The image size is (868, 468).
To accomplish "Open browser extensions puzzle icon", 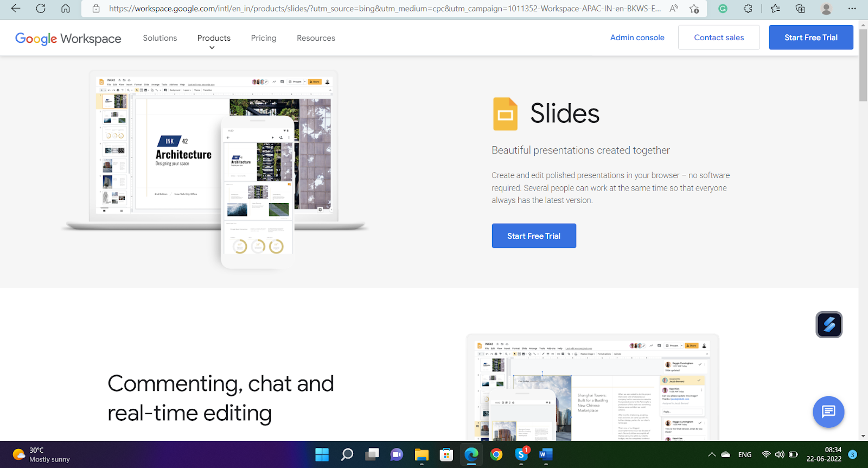I will (x=748, y=9).
